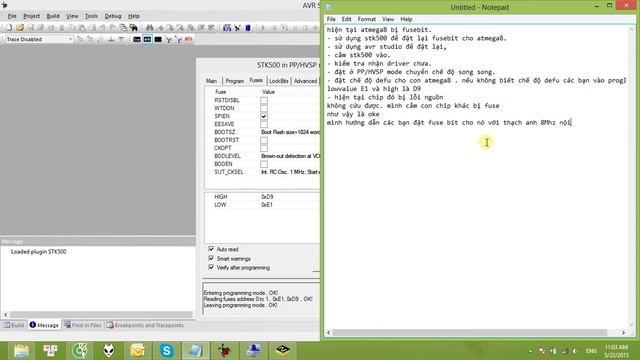Click the black-yellow cube taskbar icon
Screen dimensions: 640x360
pyautogui.click(x=282, y=351)
